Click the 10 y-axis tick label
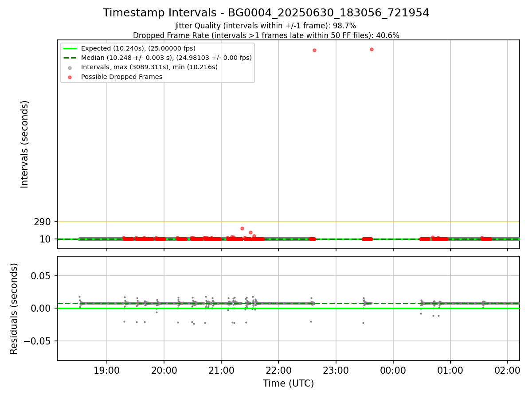The width and height of the screenshot is (532, 399). click(x=45, y=239)
